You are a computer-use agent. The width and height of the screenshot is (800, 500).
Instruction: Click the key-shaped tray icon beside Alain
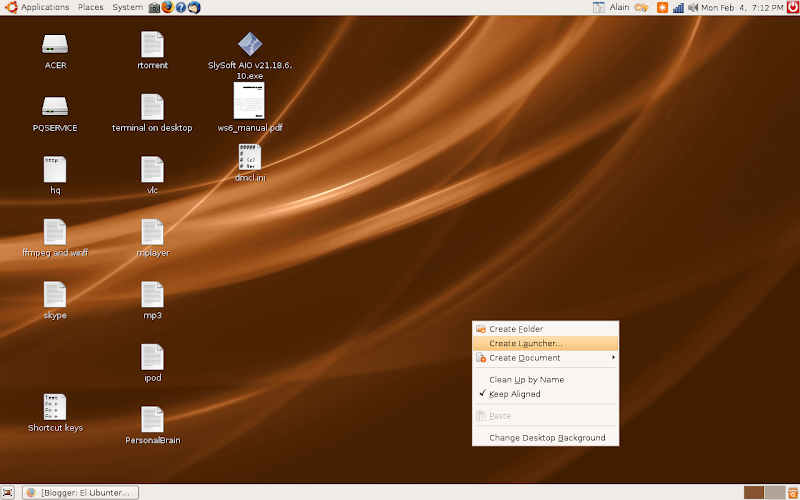point(641,7)
